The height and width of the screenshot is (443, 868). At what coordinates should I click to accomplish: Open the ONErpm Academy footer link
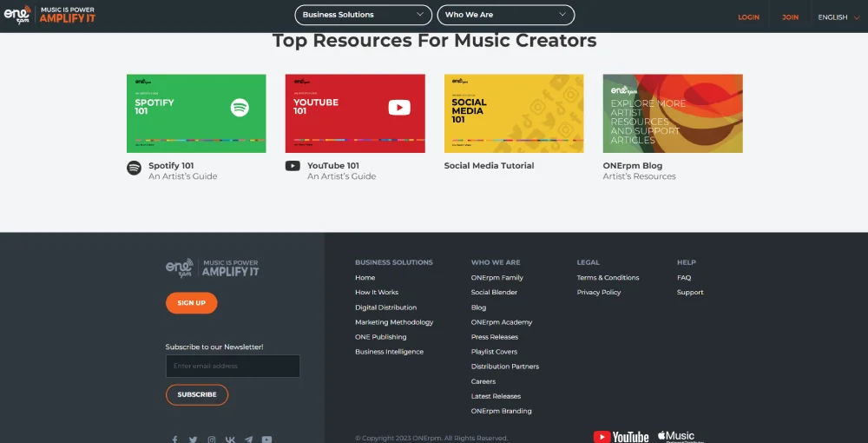(x=502, y=322)
